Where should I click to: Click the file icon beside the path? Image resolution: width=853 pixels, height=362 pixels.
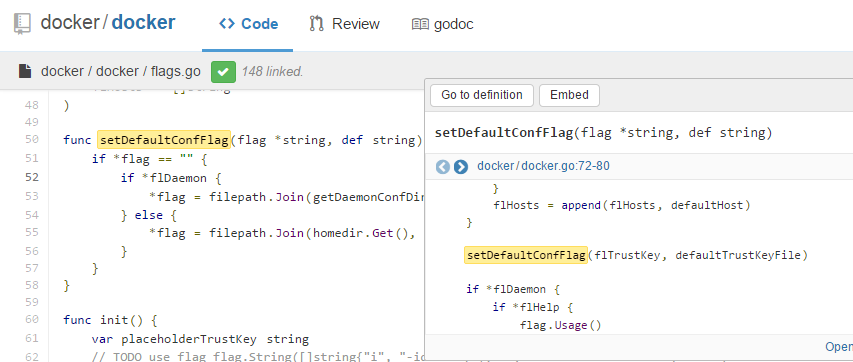click(x=25, y=71)
